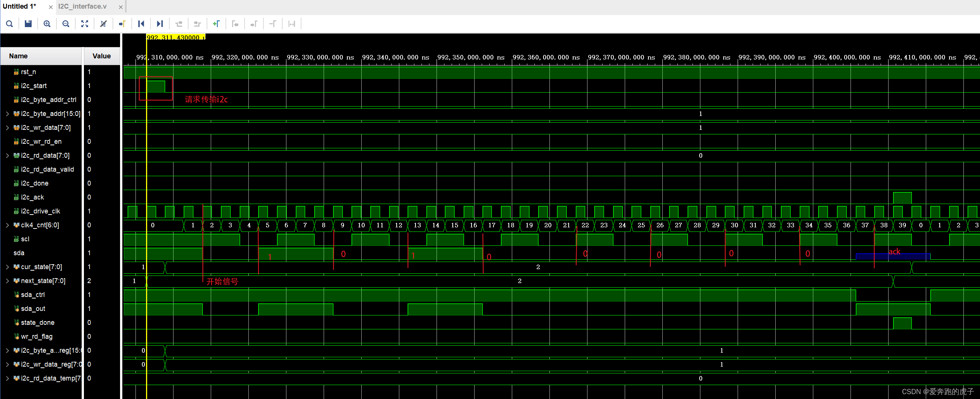Click the 992,400,000.000 ns ruler mark
Image resolution: width=980 pixels, height=399 pixels.
click(847, 58)
